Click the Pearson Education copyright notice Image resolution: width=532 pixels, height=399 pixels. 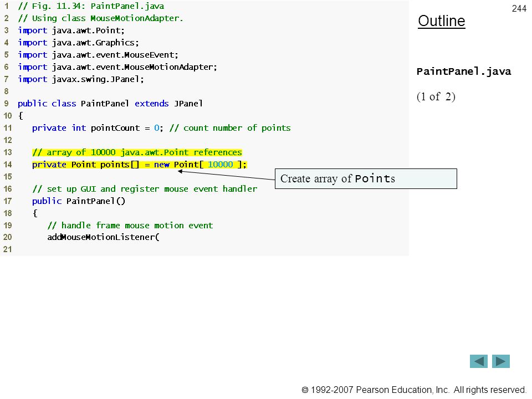(x=414, y=390)
